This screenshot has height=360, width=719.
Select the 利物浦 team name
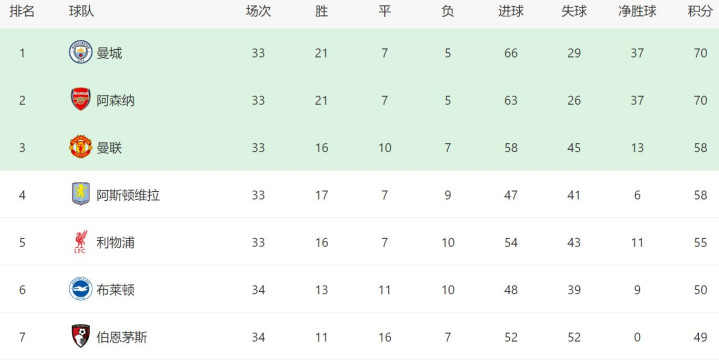click(115, 243)
